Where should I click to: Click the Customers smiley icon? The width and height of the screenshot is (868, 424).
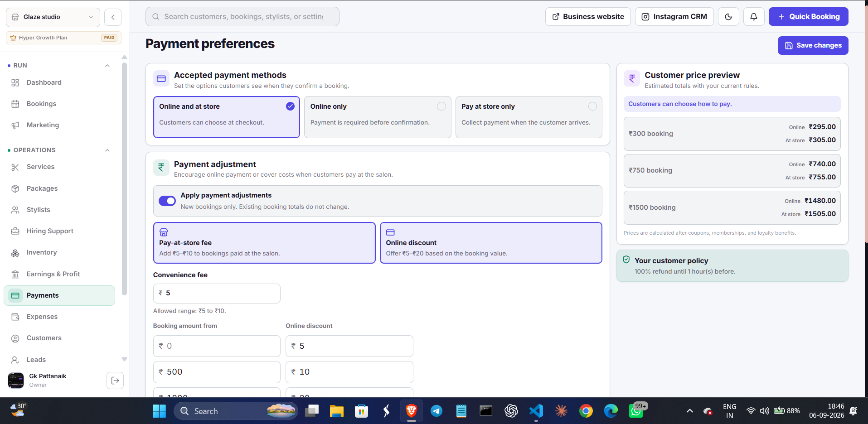15,338
